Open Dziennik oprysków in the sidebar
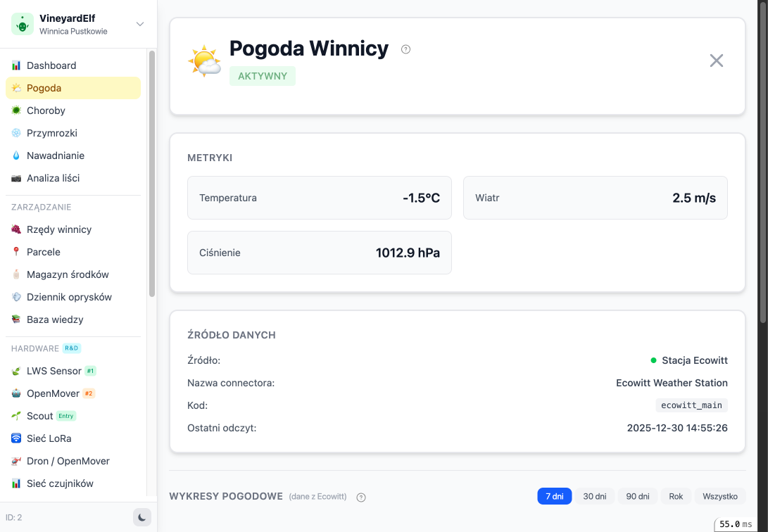The width and height of the screenshot is (768, 532). tap(69, 297)
